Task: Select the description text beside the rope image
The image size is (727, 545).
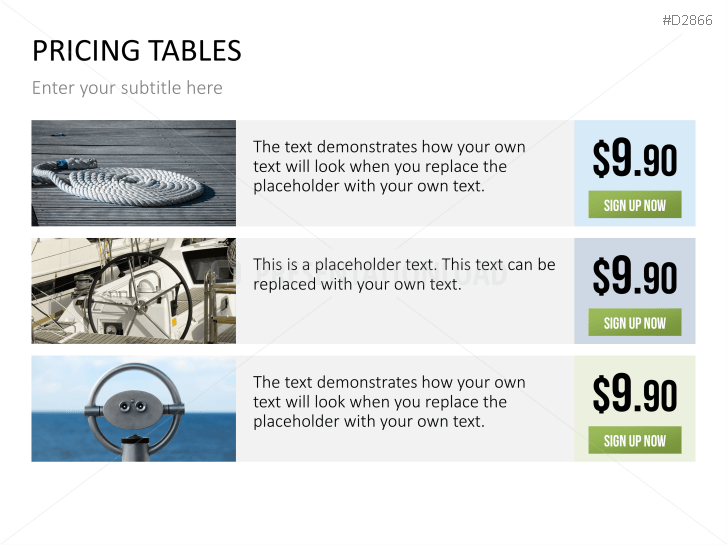Action: pyautogui.click(x=389, y=166)
